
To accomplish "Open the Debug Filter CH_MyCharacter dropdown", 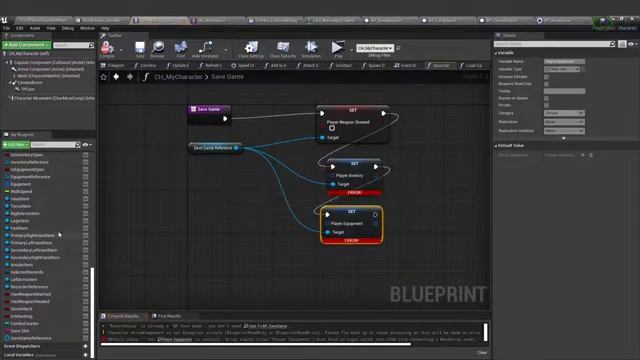I will (x=375, y=48).
